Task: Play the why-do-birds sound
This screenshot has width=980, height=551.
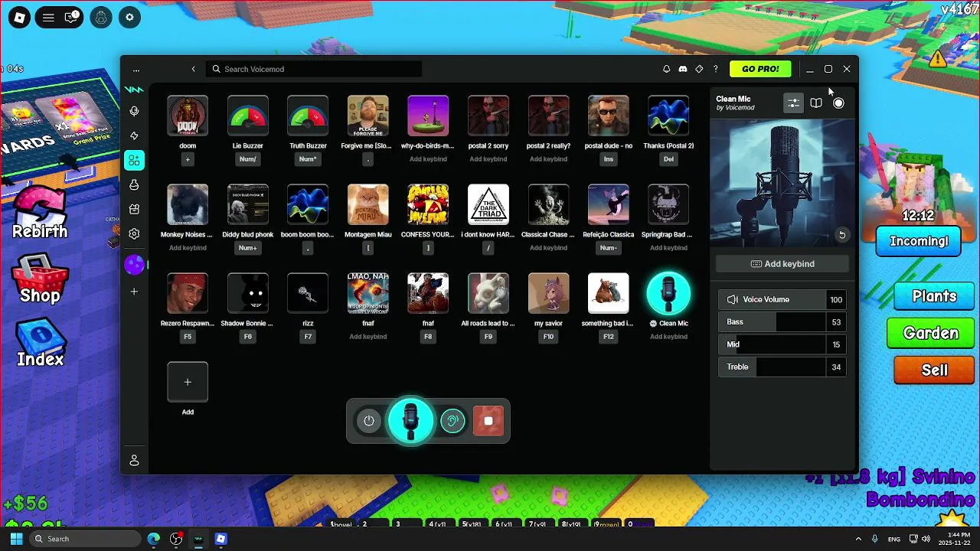Action: coord(428,116)
